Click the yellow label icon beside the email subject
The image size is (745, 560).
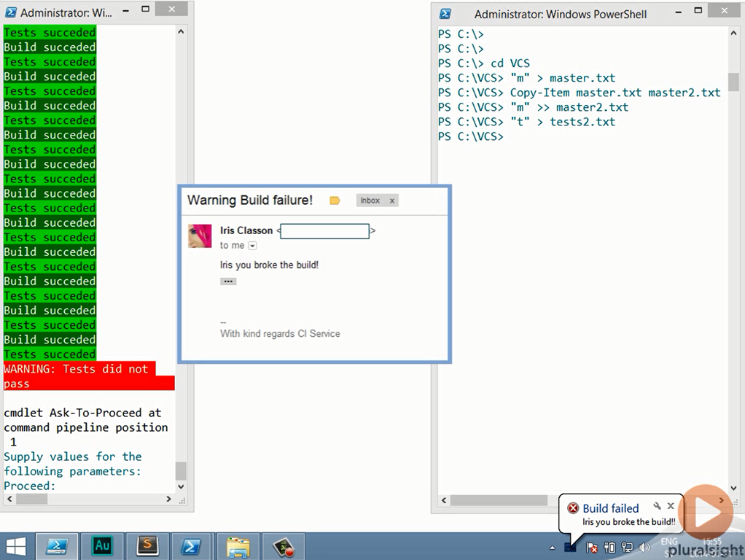point(334,199)
